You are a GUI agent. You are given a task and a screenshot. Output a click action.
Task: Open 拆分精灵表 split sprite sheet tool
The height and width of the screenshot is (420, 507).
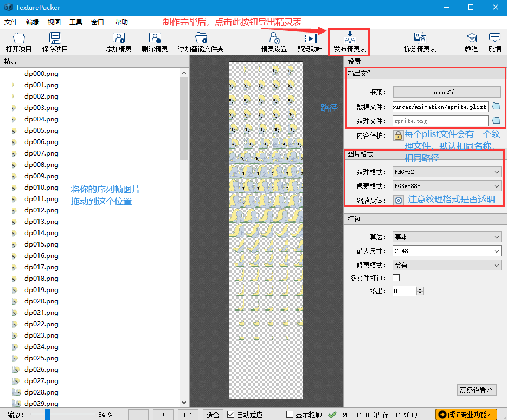[x=420, y=43]
